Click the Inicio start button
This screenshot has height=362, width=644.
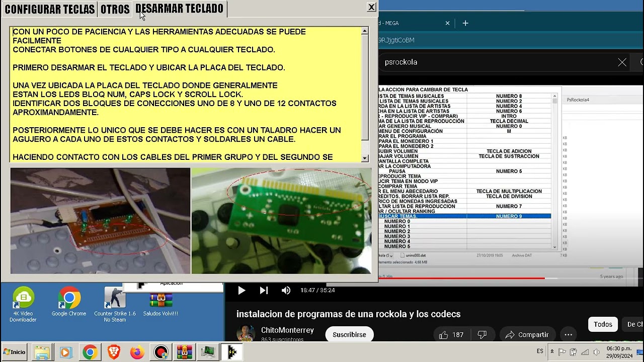(14, 352)
